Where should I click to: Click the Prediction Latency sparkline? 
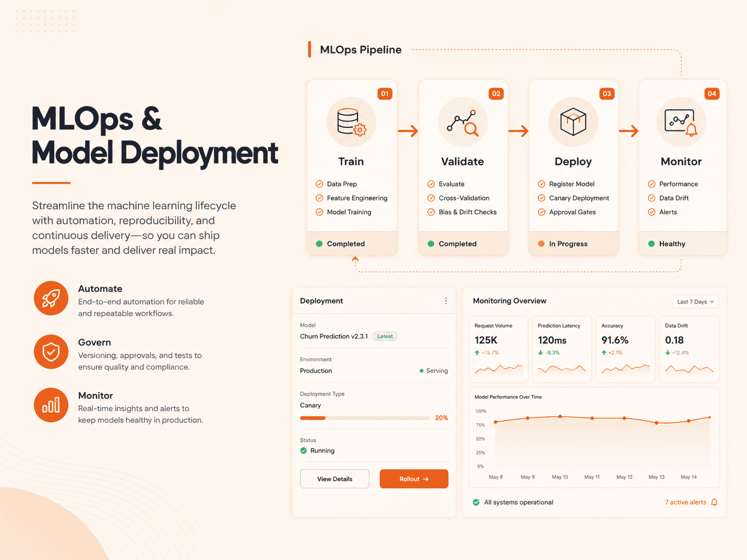(x=562, y=368)
